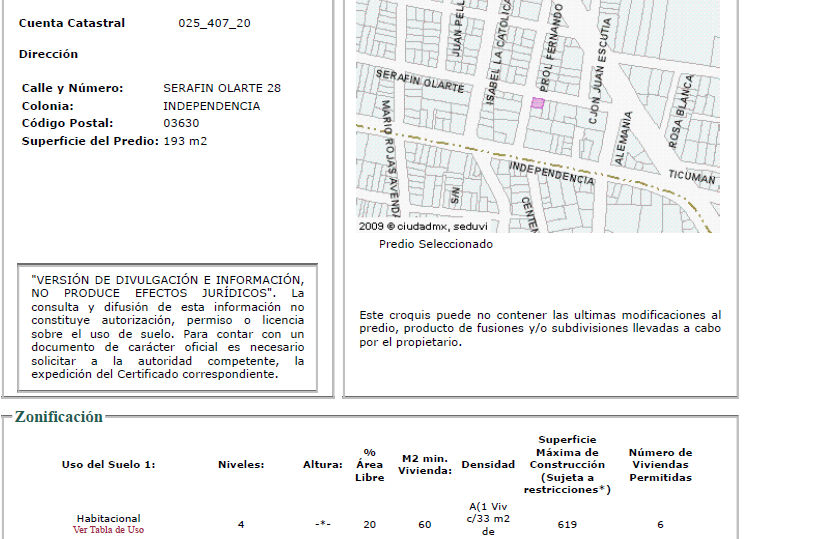Screen dimensions: 819x539
Task: Click the Superficie del Predio label
Action: click(90, 141)
